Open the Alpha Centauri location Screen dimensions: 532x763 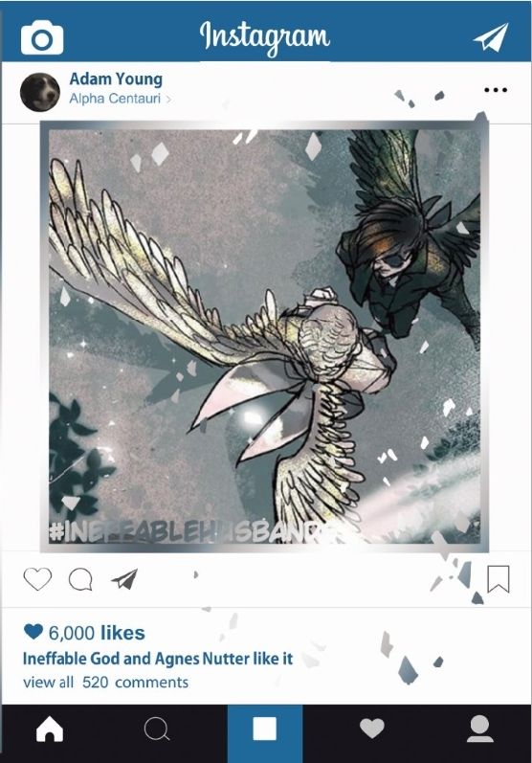115,99
